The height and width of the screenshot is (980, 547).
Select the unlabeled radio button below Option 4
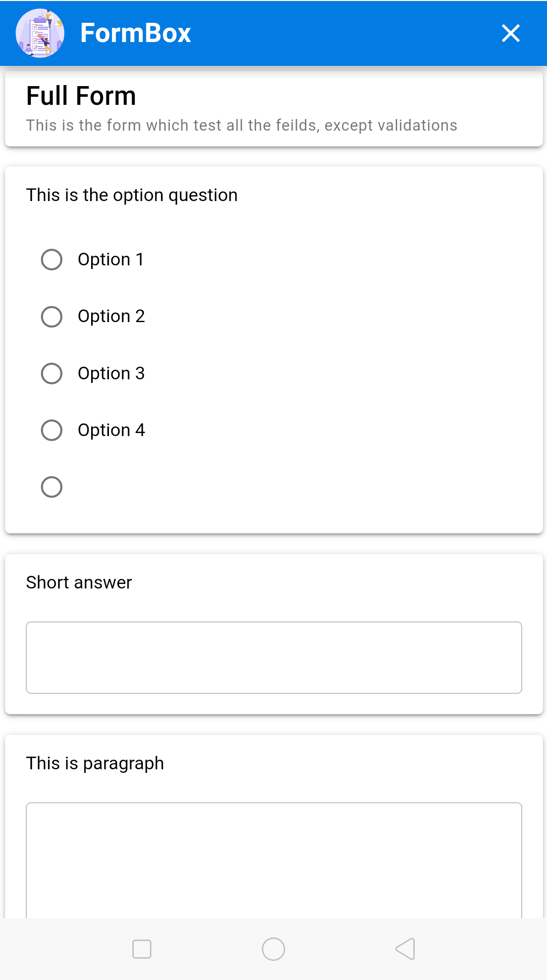[51, 487]
